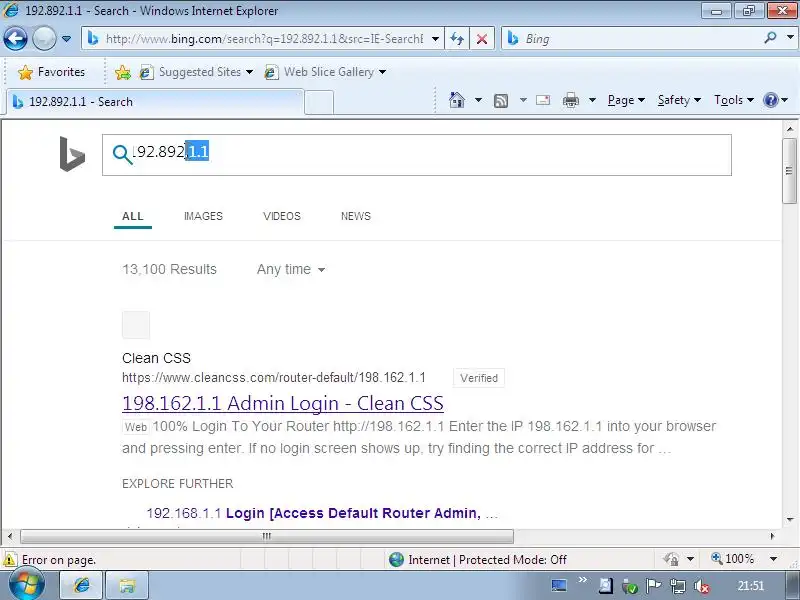The image size is (800, 600).
Task: Select the '192.892.1.1 - Search' tab
Action: click(156, 102)
